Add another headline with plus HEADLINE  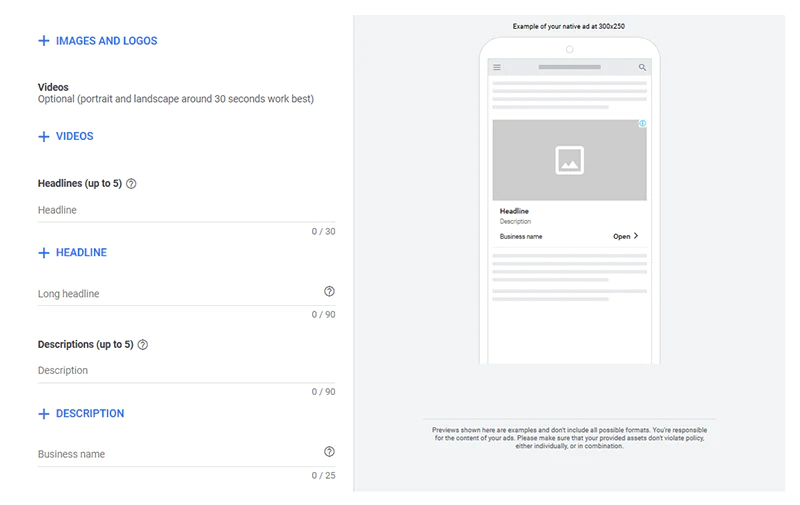tap(72, 252)
